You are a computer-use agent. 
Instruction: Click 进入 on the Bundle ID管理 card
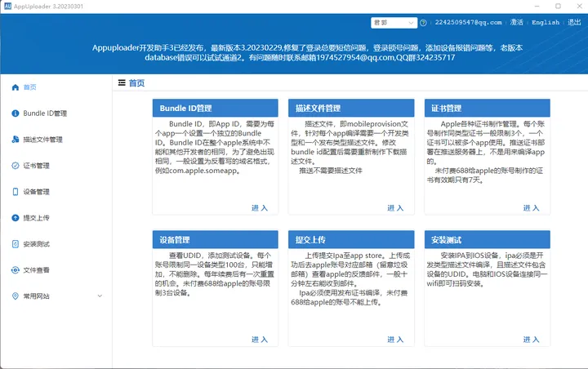(260, 207)
